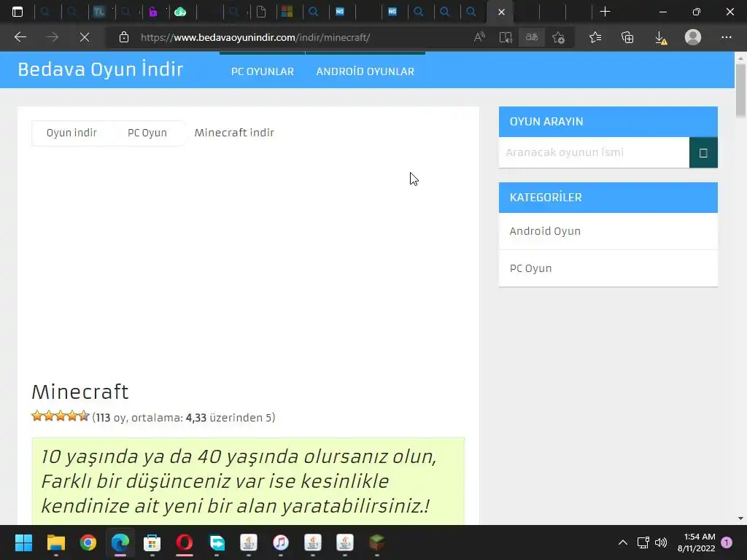Screen dimensions: 747x560
Task: Open File Explorer from taskbar
Action: (x=55, y=542)
